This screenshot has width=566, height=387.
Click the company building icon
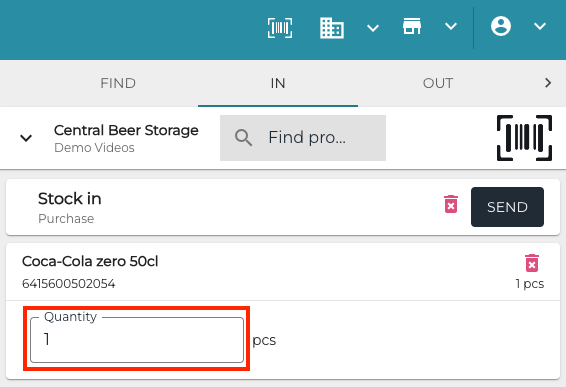(332, 27)
